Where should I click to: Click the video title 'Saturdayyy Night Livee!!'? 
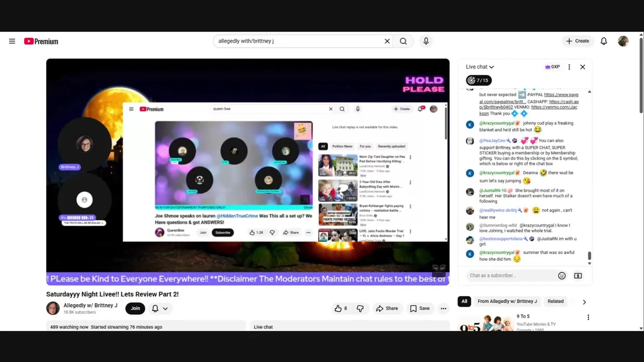pos(112,294)
